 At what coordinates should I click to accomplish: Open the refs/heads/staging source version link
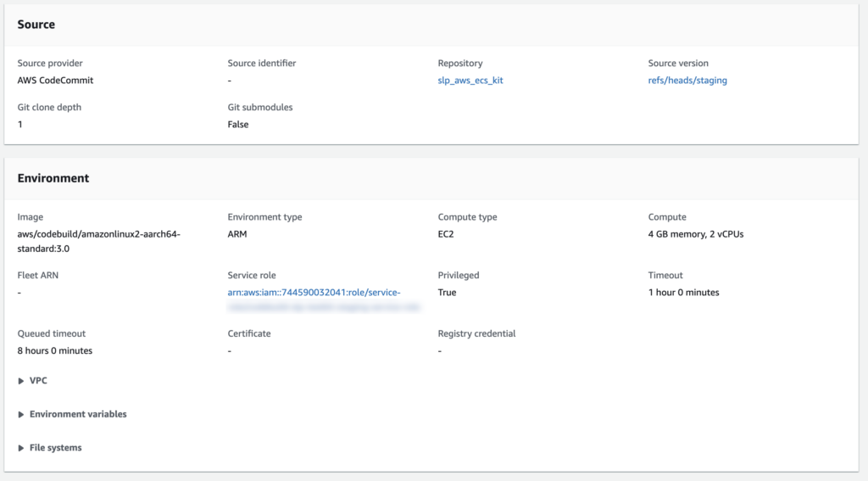687,81
